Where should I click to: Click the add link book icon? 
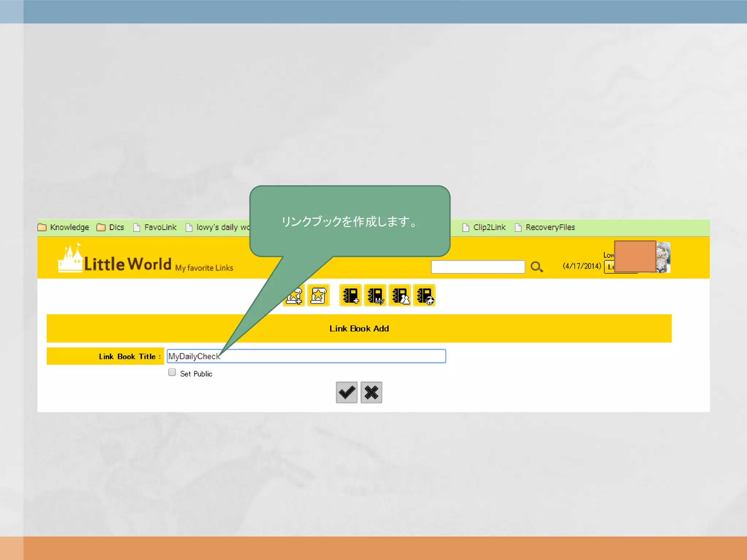click(x=350, y=295)
